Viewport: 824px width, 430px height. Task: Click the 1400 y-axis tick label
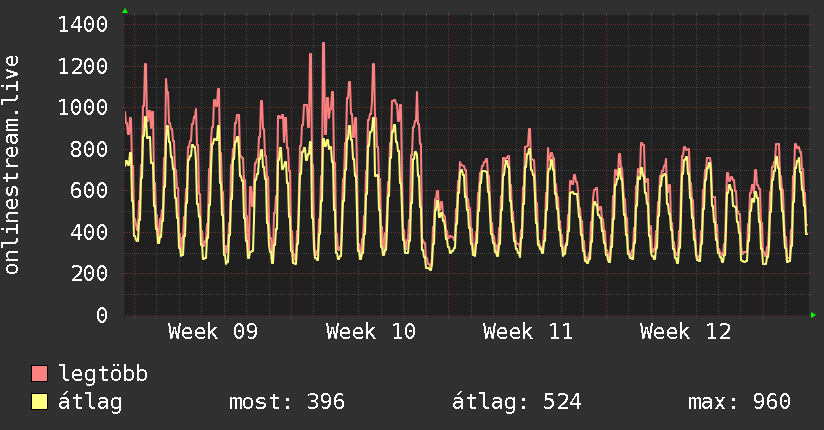tap(83, 25)
